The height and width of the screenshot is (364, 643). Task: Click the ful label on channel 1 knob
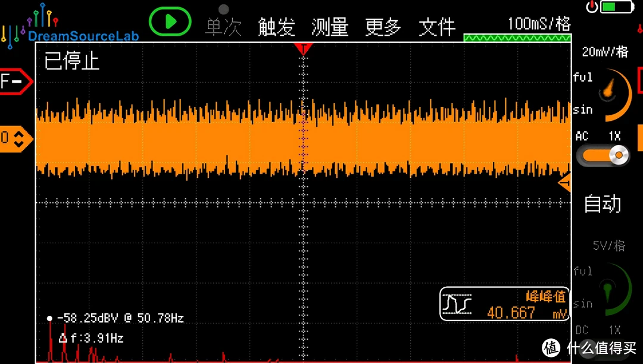click(583, 77)
